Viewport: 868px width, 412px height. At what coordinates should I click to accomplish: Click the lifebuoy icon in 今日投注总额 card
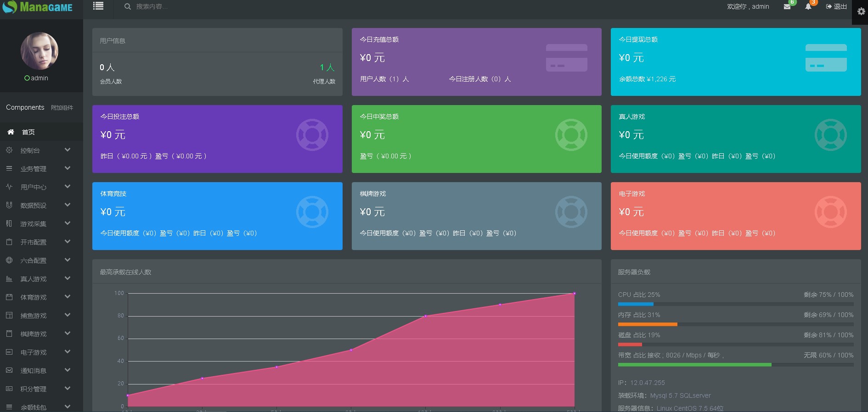312,135
